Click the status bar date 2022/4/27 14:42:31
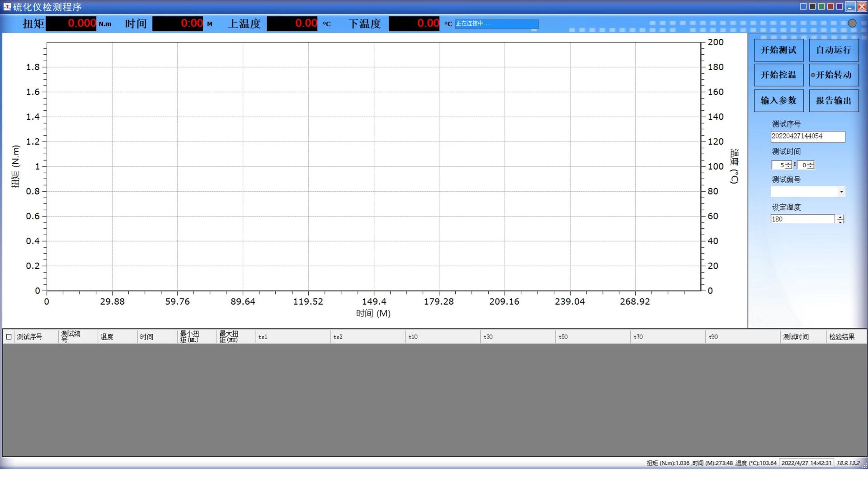The width and height of the screenshot is (868, 487). 807,463
